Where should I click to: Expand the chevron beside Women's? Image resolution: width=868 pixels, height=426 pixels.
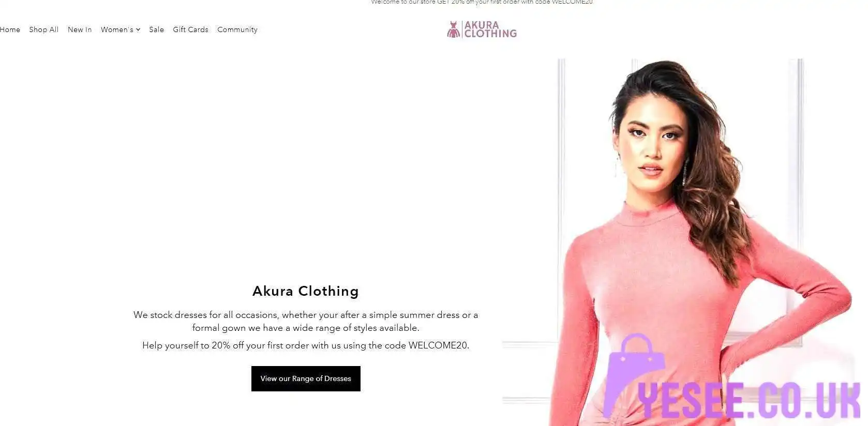click(138, 30)
